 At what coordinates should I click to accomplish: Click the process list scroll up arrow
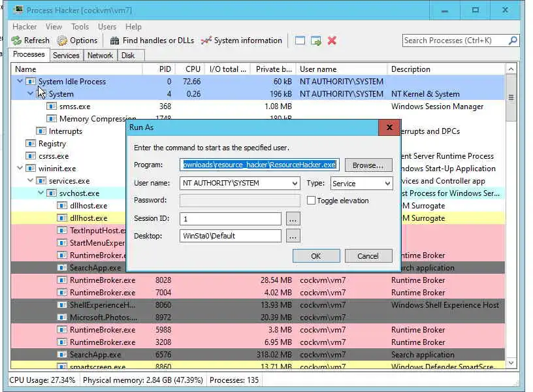click(x=511, y=69)
